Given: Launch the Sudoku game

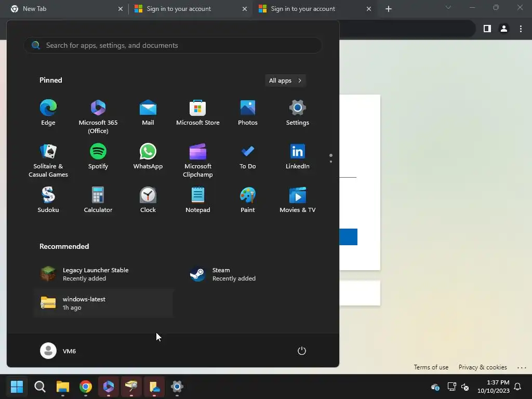Looking at the screenshot, I should pyautogui.click(x=48, y=200).
